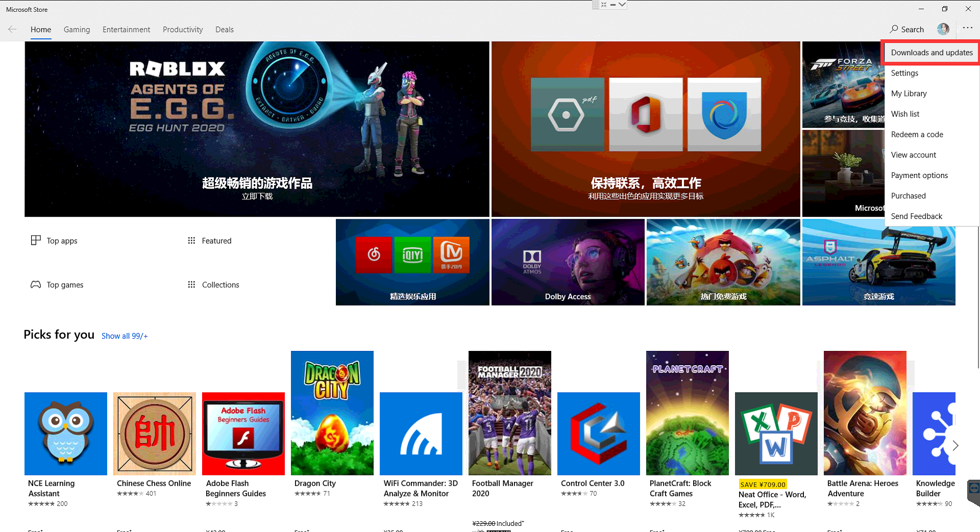Go back using the back arrow
980x532 pixels.
point(12,29)
